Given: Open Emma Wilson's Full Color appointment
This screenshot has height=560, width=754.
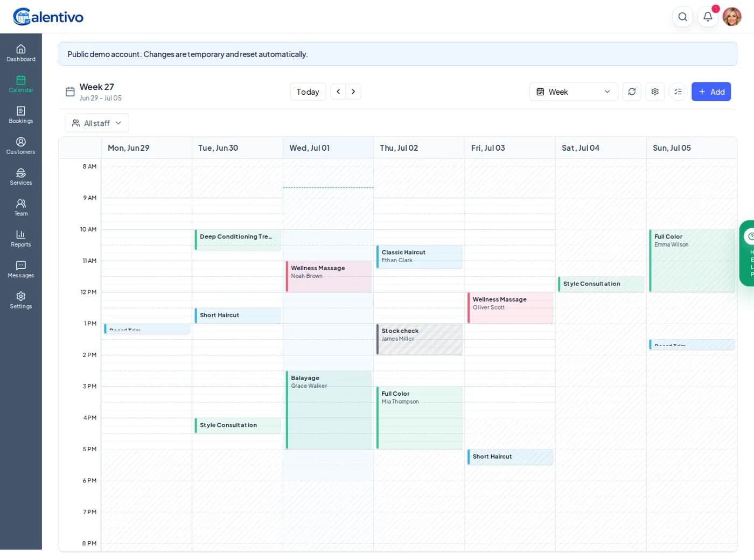Looking at the screenshot, I should pyautogui.click(x=692, y=261).
